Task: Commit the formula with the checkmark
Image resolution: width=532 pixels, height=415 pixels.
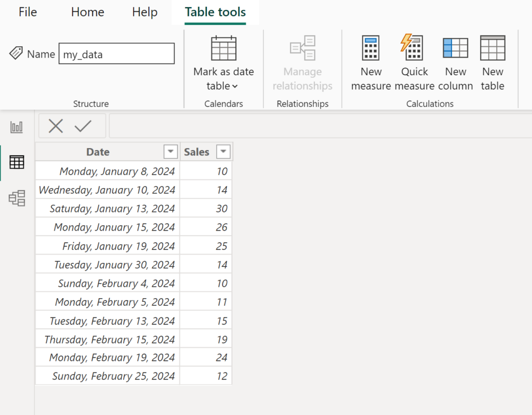Action: [x=85, y=125]
